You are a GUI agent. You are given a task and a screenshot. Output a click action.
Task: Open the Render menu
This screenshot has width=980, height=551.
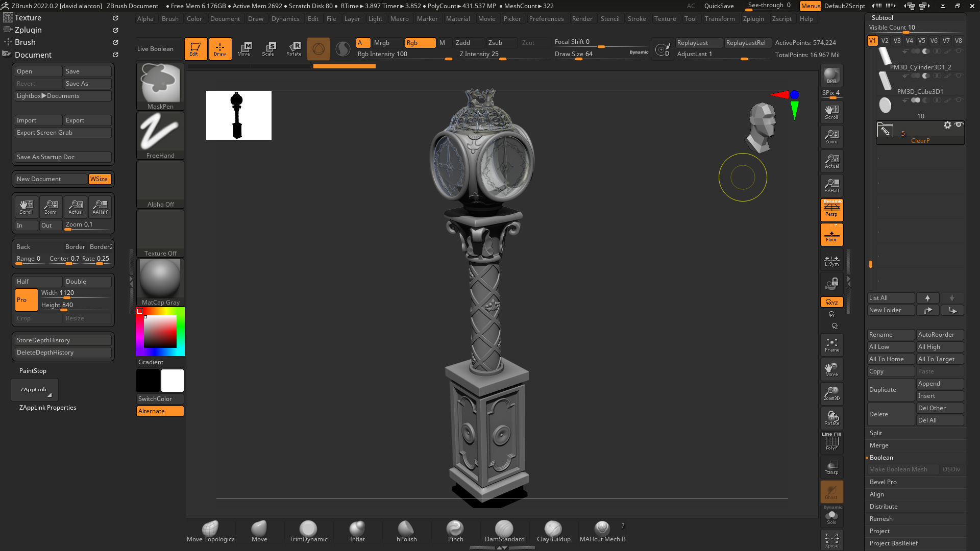click(x=582, y=19)
